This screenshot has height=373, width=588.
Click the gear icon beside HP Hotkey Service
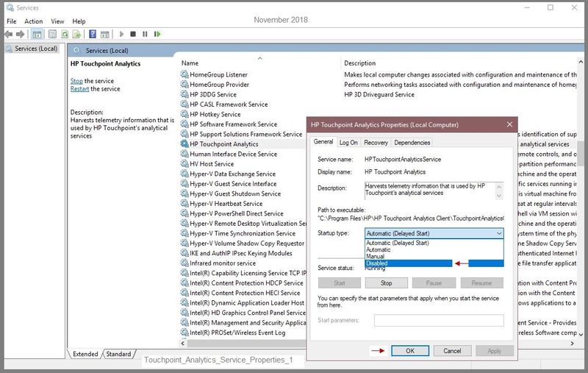(184, 114)
